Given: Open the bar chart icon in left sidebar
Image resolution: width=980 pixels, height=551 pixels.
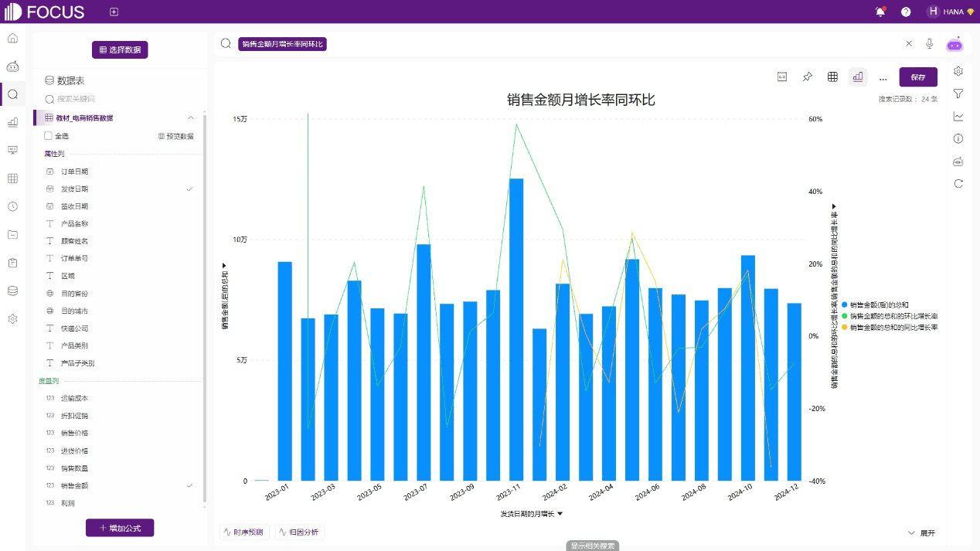Looking at the screenshot, I should 12,122.
